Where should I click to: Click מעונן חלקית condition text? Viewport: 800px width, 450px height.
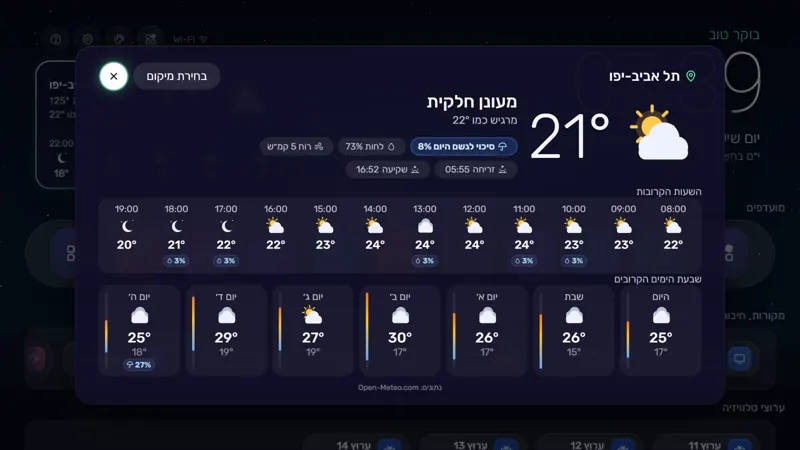(471, 102)
